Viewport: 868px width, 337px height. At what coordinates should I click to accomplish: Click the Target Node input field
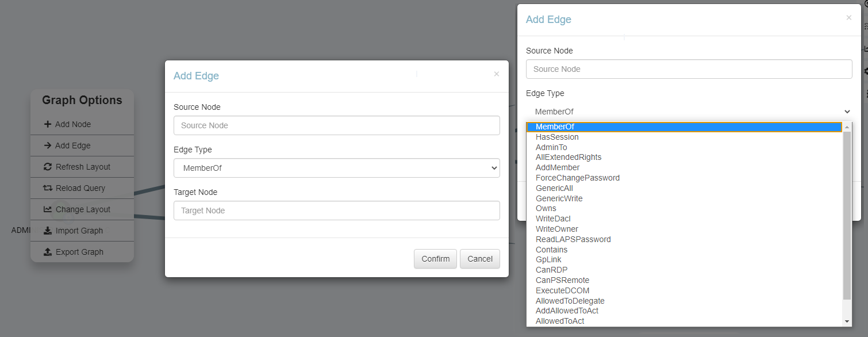click(x=336, y=210)
